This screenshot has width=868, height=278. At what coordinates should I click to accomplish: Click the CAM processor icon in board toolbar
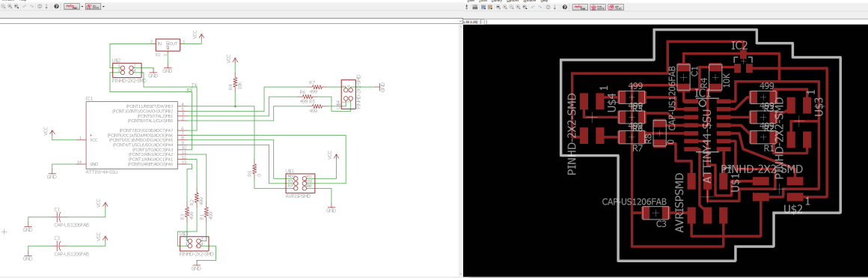coord(475,7)
